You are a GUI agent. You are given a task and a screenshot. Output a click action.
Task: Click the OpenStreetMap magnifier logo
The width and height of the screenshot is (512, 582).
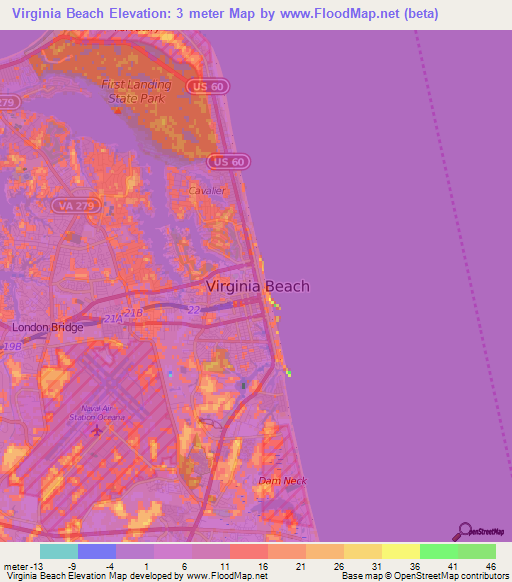(x=479, y=532)
